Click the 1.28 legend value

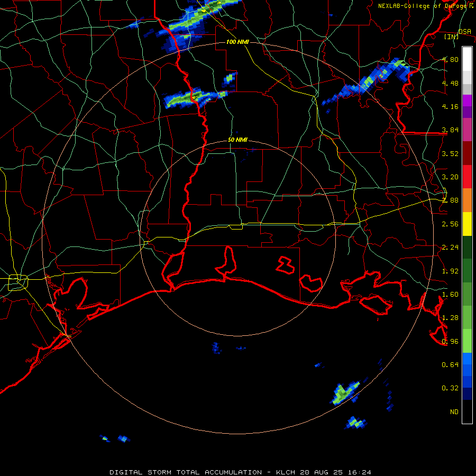pos(450,318)
